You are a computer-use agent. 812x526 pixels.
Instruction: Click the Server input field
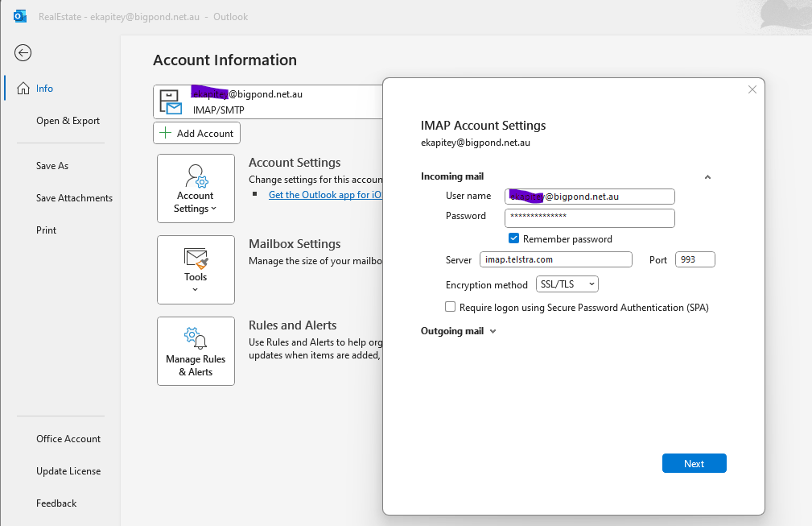555,259
